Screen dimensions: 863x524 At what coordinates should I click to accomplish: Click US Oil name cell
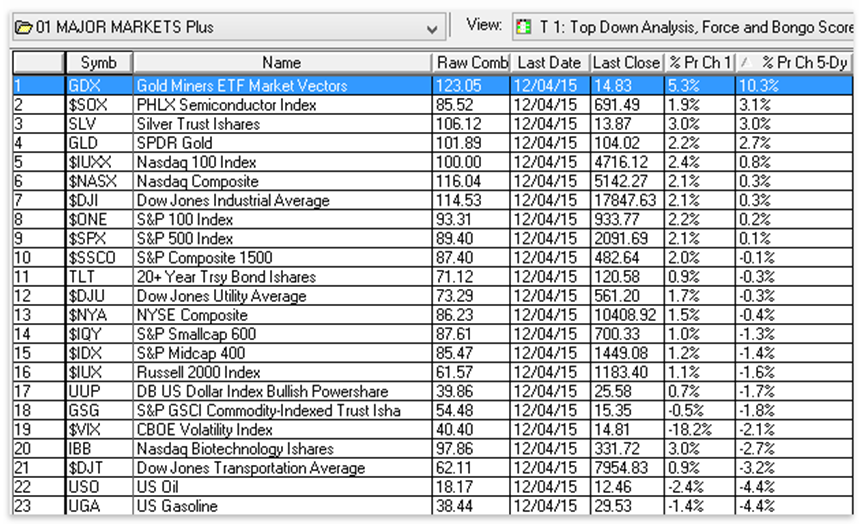tap(282, 487)
